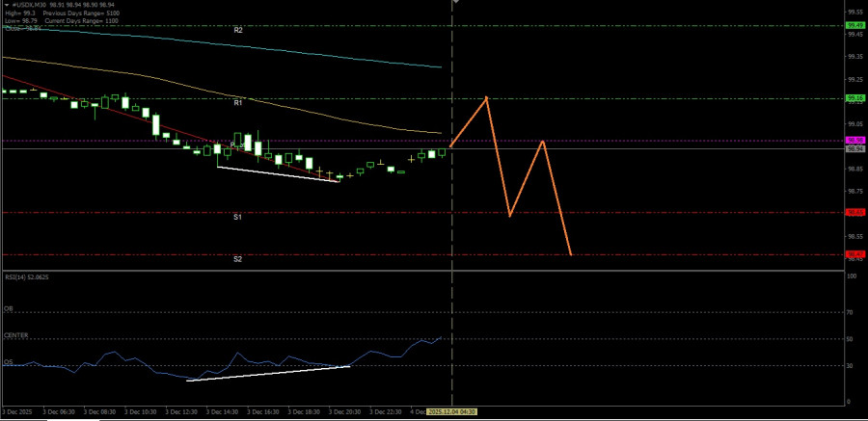Click the R1 pivot label

(x=238, y=103)
